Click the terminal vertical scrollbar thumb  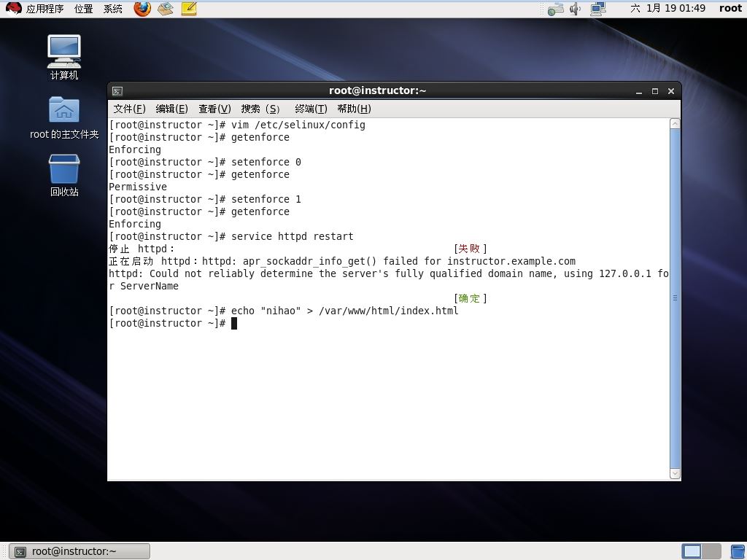[x=675, y=298]
